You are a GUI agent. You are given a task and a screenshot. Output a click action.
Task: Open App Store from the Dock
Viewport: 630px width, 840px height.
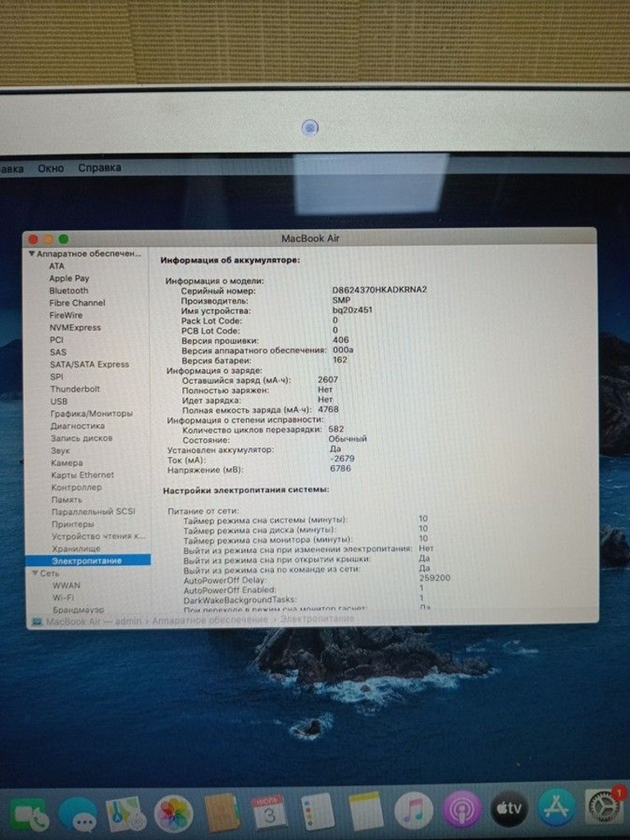tap(557, 808)
